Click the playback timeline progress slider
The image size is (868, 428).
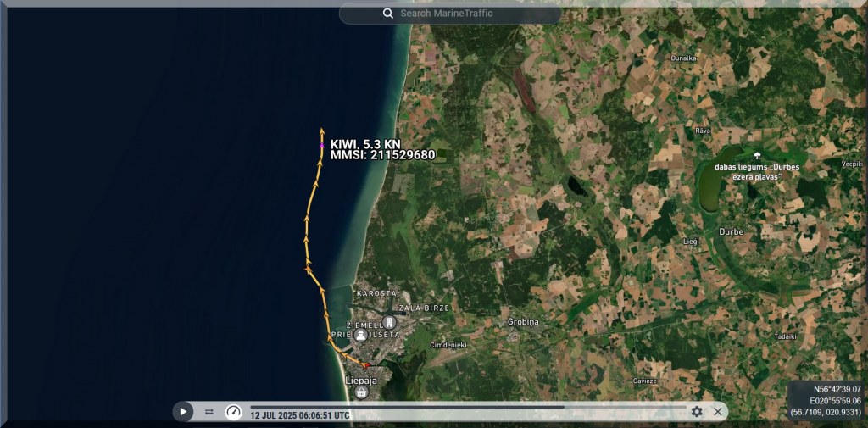468,407
